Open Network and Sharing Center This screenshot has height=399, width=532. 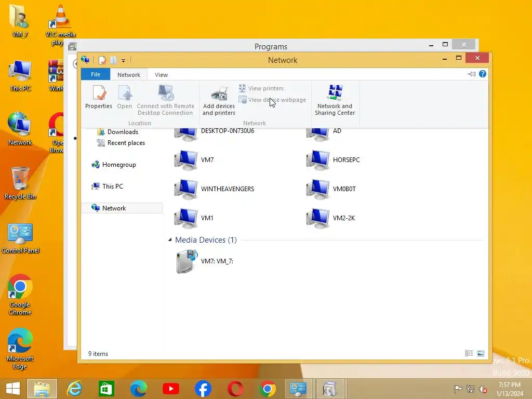[x=335, y=100]
